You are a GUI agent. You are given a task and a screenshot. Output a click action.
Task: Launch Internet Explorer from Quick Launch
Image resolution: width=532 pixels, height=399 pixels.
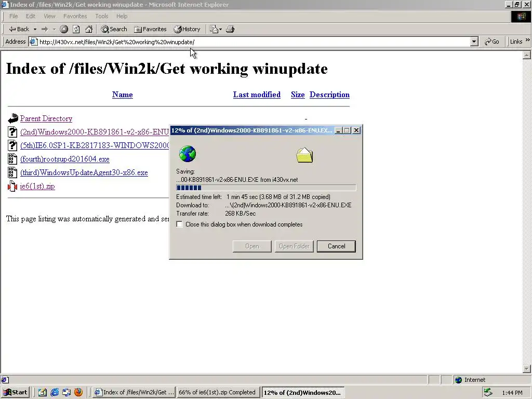click(54, 393)
